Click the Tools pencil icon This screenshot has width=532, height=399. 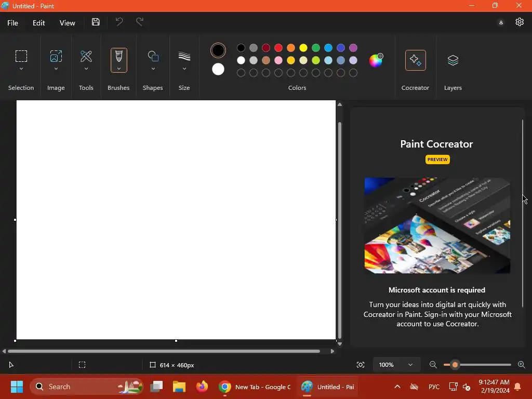pyautogui.click(x=86, y=56)
